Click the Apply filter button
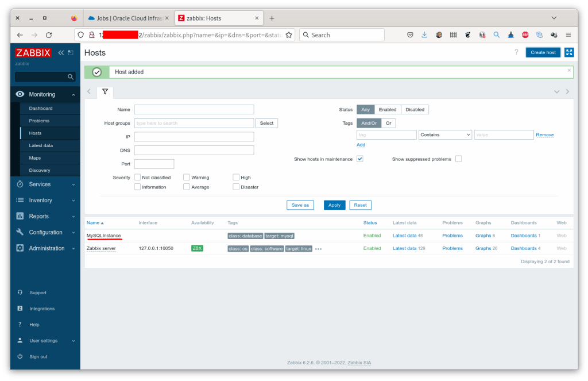 tap(334, 205)
